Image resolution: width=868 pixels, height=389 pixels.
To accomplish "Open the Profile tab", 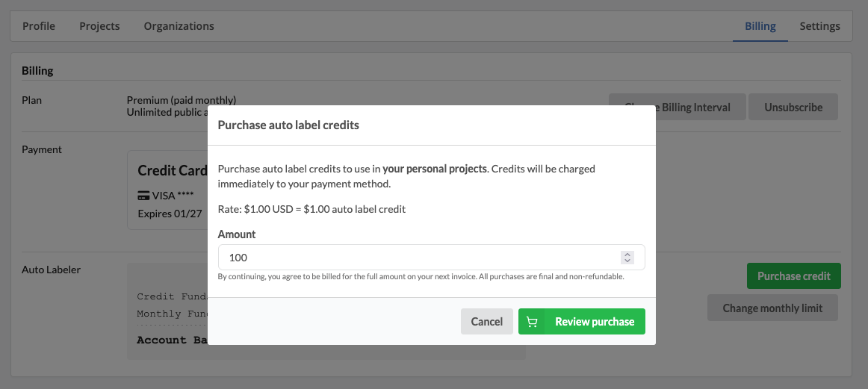I will 39,26.
